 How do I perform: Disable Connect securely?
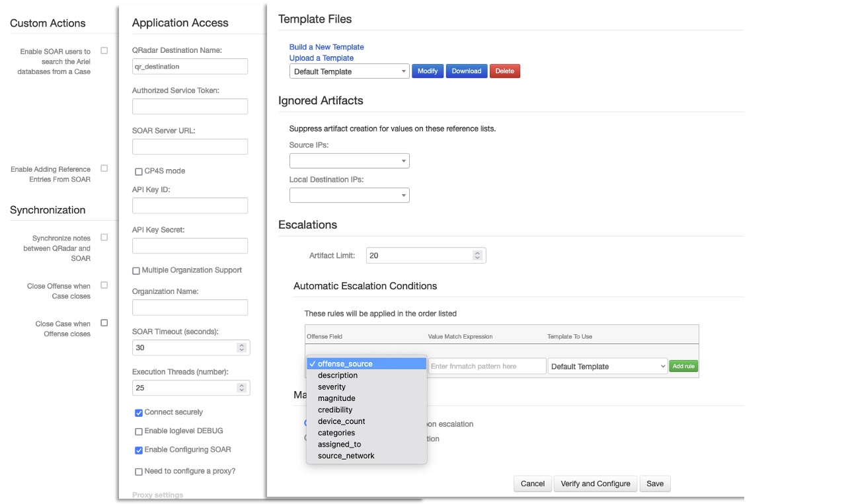point(138,412)
